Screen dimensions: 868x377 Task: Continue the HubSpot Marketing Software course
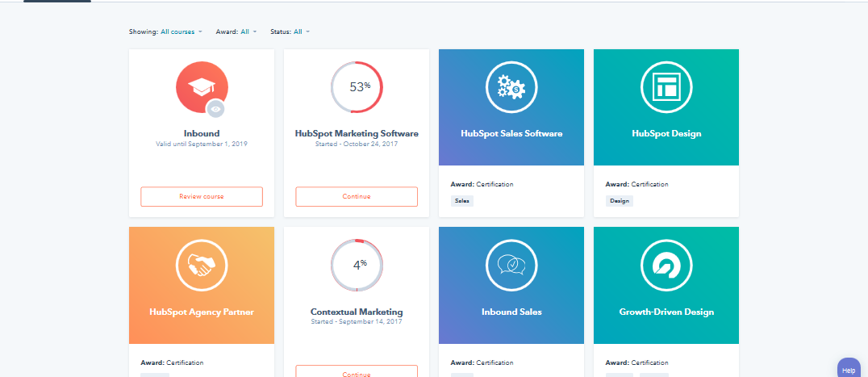pyautogui.click(x=357, y=196)
